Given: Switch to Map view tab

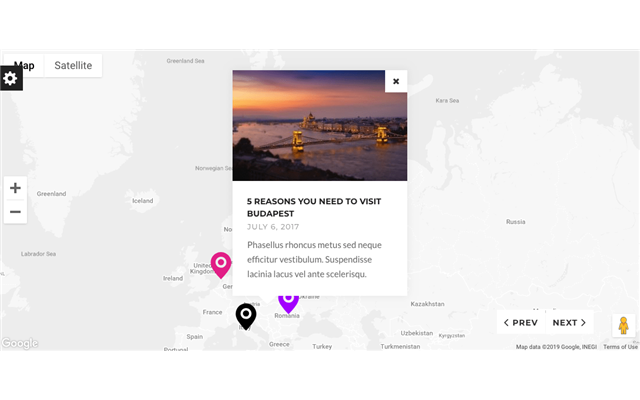Looking at the screenshot, I should click(x=24, y=65).
